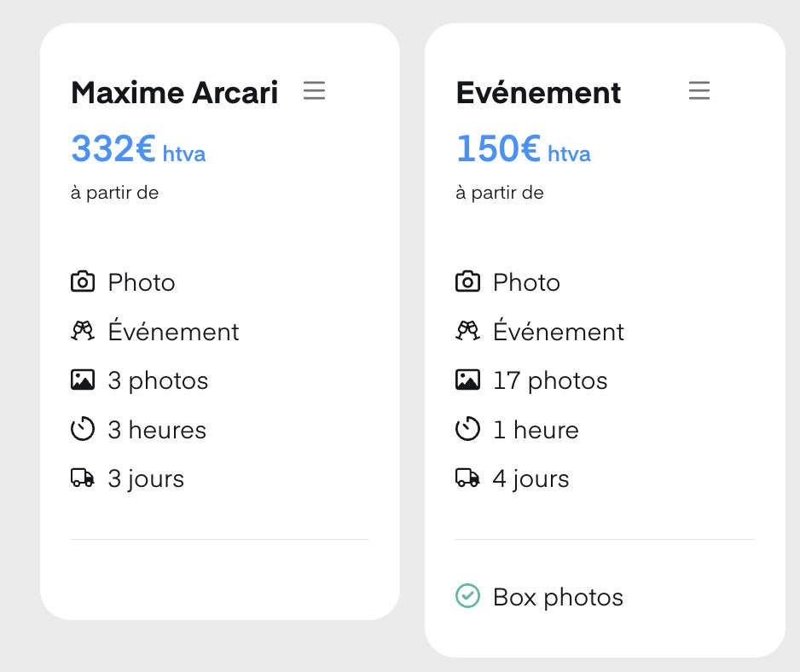
Task: Click the 332€ htva price
Action: pos(138,148)
